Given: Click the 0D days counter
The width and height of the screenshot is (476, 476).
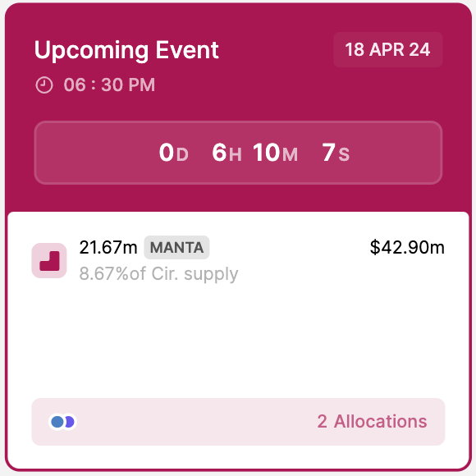Looking at the screenshot, I should pyautogui.click(x=174, y=153).
